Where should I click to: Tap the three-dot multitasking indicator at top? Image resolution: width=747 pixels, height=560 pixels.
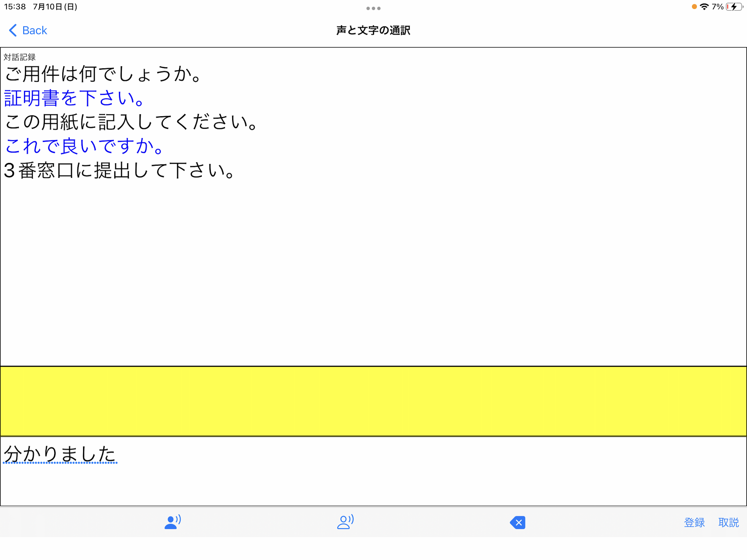click(373, 8)
